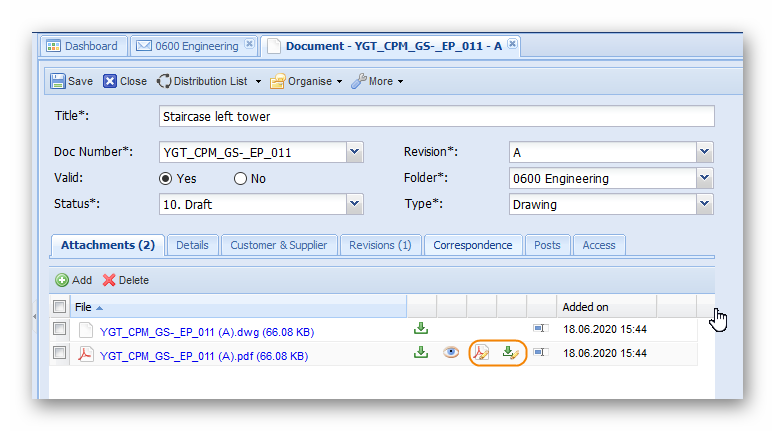Click the Add attachment button
The image size is (775, 431).
[x=74, y=280]
